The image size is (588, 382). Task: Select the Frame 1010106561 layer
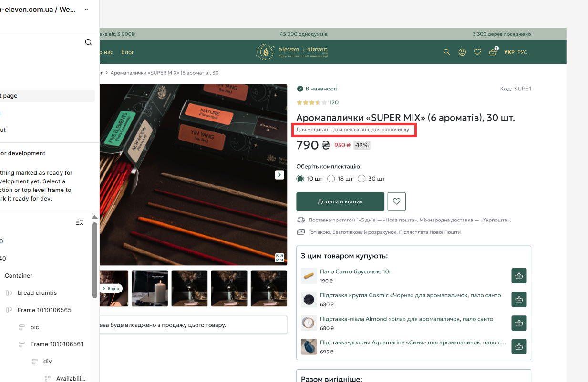pyautogui.click(x=57, y=344)
